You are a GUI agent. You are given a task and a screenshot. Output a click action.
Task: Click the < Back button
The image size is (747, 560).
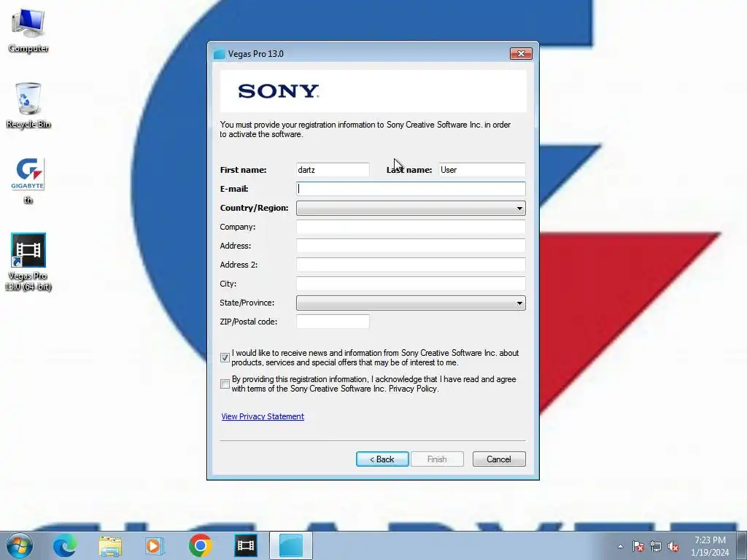[x=382, y=459]
